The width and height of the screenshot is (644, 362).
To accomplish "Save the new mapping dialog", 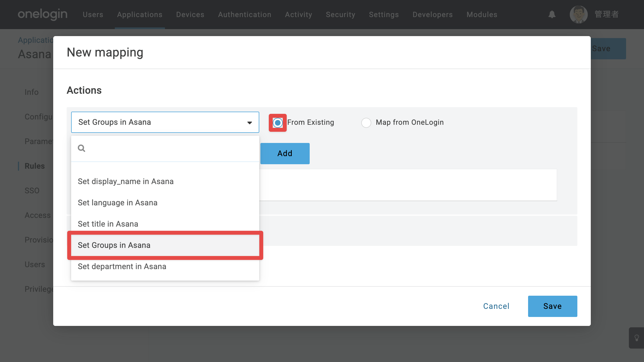I will pyautogui.click(x=552, y=306).
